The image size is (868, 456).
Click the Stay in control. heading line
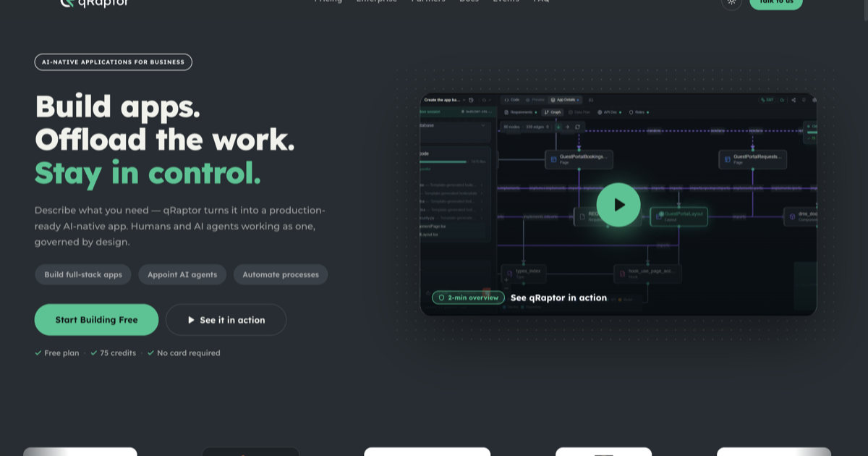click(148, 173)
